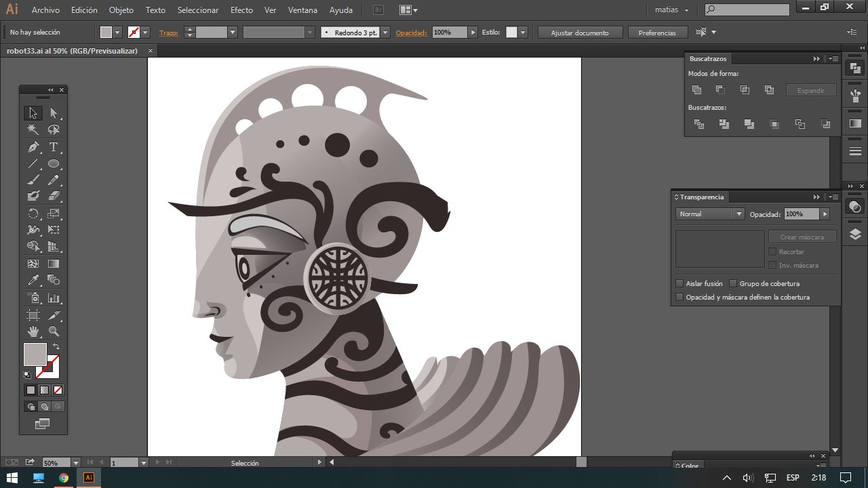
Task: Select the Mesh tool
Action: (x=33, y=264)
